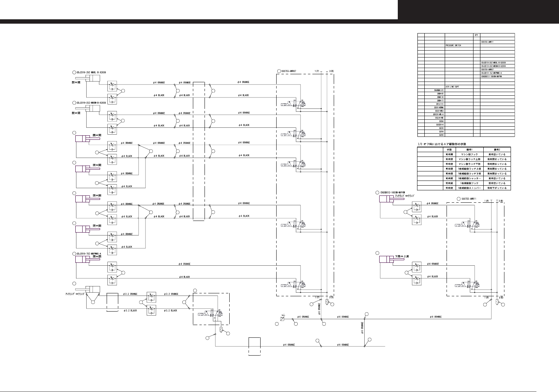Click the cylinder symbol under the CDJ2B10-75Z-M9PWMS-A label
Screen dimensions: 559x392
pyautogui.click(x=88, y=259)
